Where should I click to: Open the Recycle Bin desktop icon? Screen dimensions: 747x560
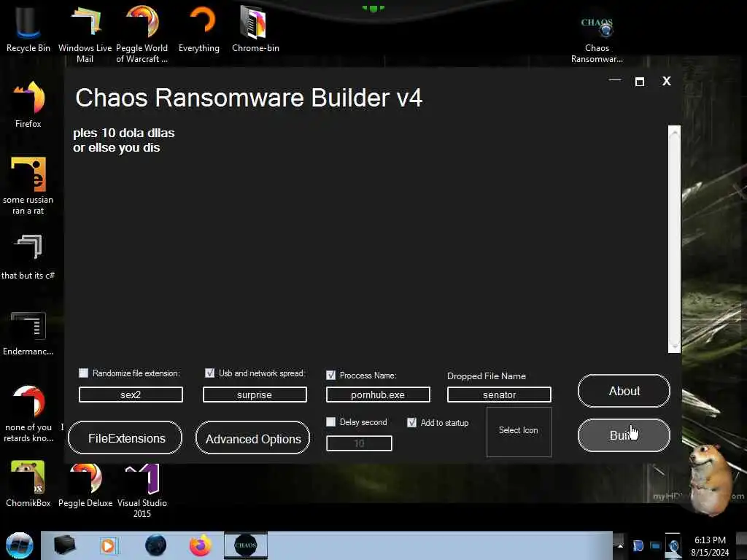pos(28,28)
